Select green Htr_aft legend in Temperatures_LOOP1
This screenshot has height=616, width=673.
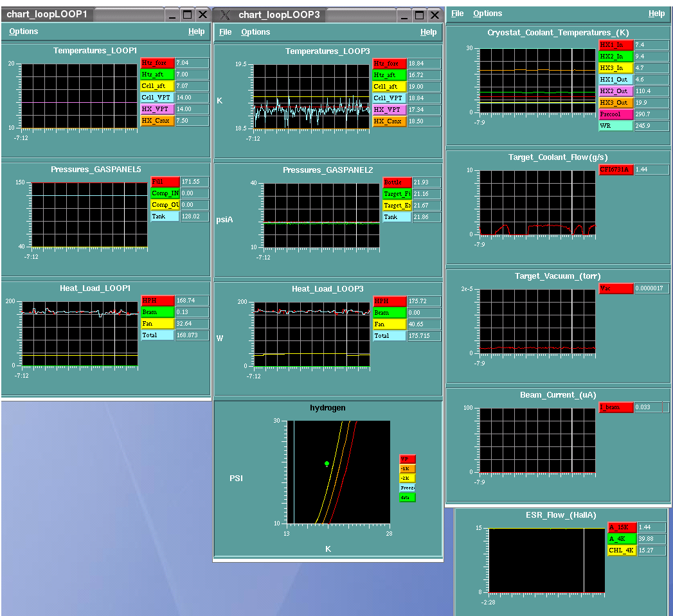[x=157, y=75]
